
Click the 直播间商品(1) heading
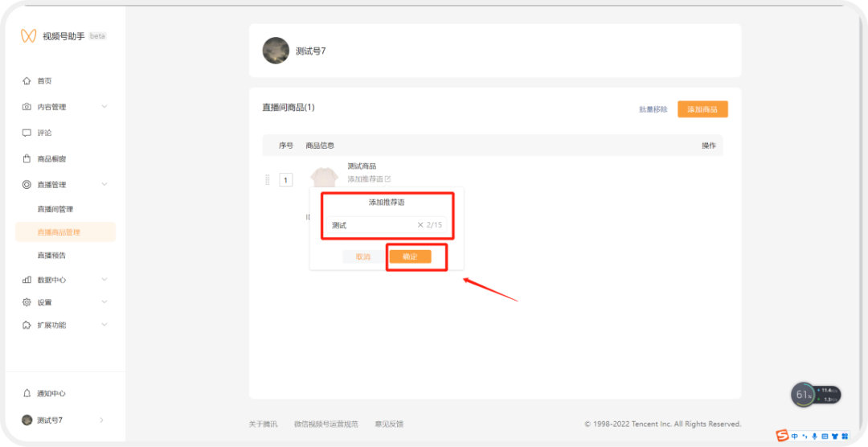(289, 108)
